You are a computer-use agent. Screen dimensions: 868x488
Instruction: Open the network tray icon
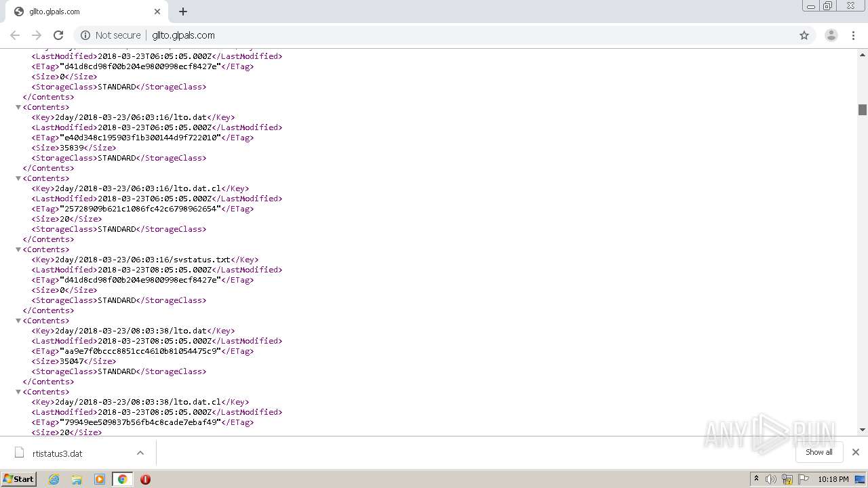tap(787, 479)
